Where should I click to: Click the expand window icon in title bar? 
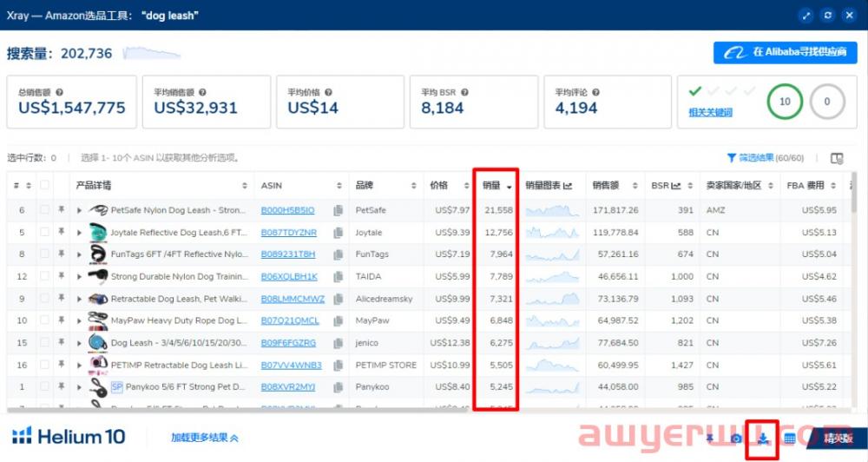tap(806, 16)
